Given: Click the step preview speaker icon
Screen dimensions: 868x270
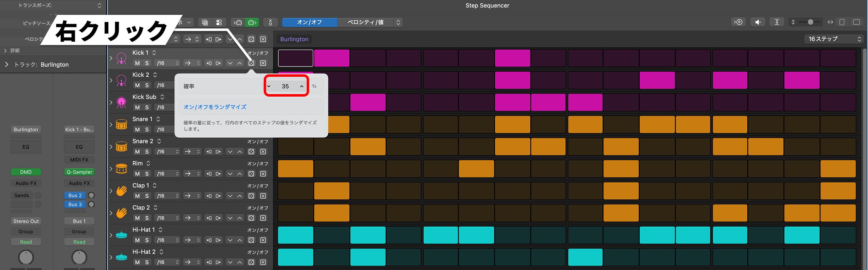Looking at the screenshot, I should pos(758,22).
